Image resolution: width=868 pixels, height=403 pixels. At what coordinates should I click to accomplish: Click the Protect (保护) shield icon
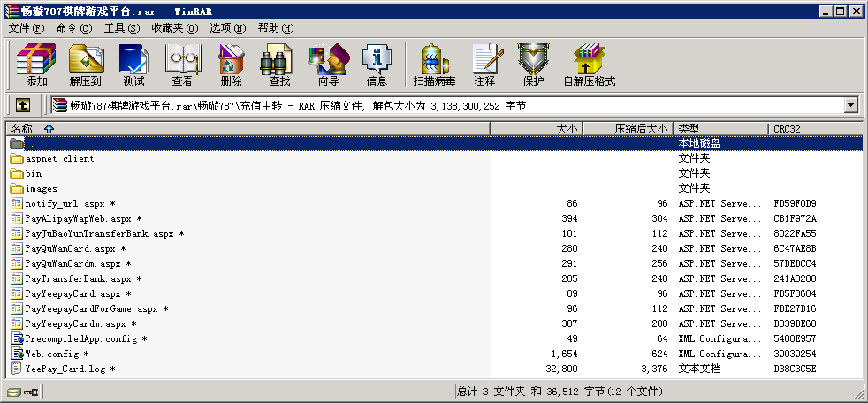533,65
